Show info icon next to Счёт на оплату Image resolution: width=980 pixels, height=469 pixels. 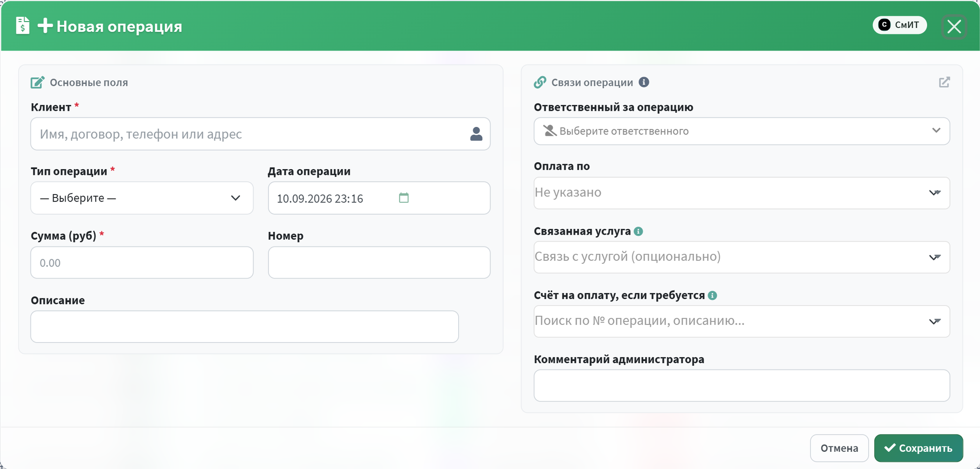[712, 296]
